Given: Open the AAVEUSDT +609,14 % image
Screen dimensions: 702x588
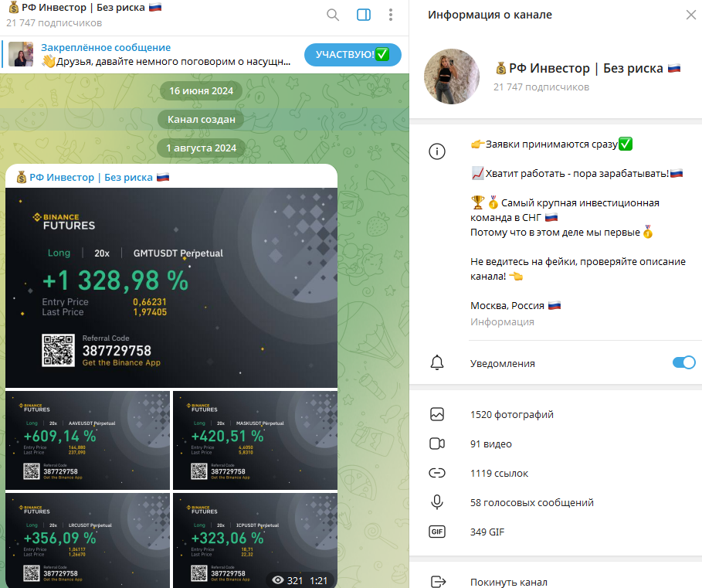Looking at the screenshot, I should 88,440.
